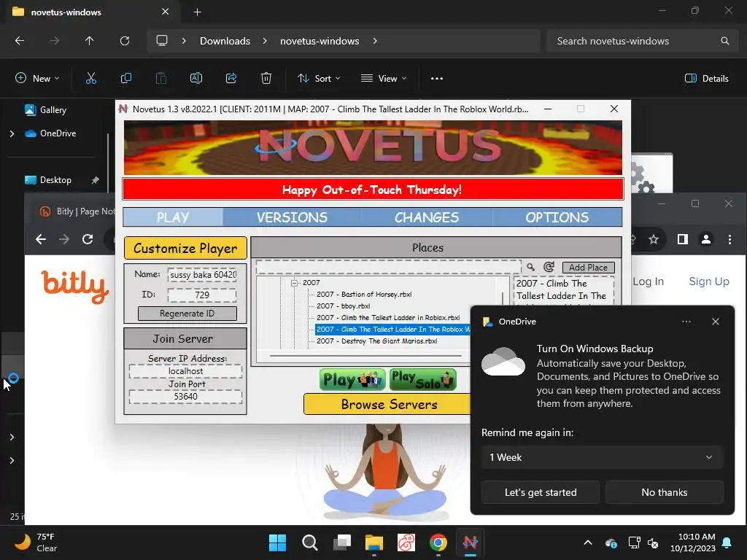The height and width of the screenshot is (560, 747).
Task: Open the Chrome profile icon
Action: tap(706, 239)
